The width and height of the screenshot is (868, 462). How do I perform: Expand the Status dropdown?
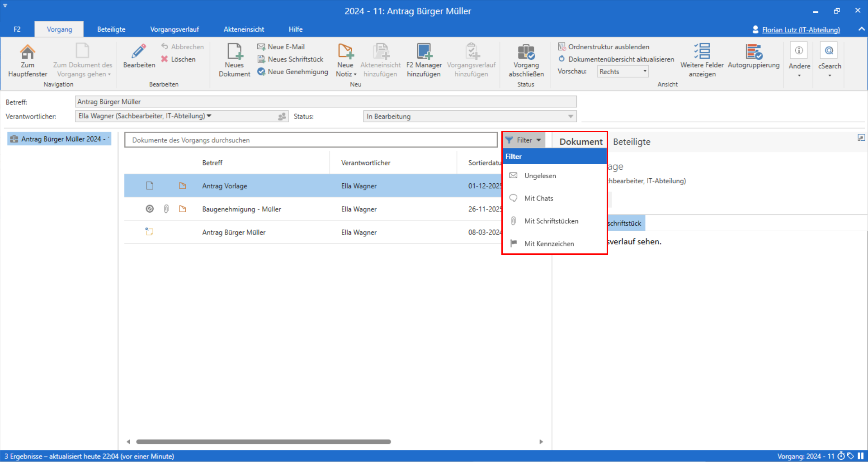(571, 116)
